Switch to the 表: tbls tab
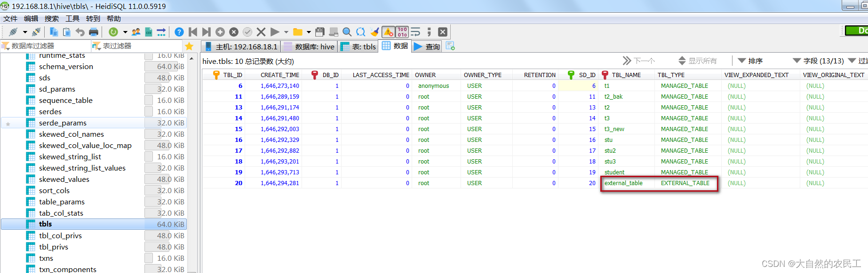Screen dimensions: 868x273 (x=358, y=47)
